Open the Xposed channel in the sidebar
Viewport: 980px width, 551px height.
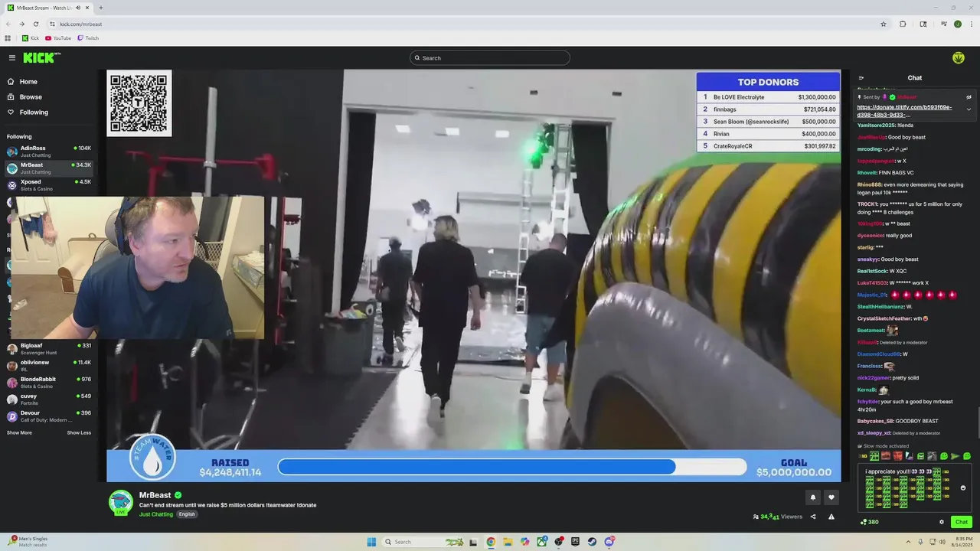coord(49,184)
